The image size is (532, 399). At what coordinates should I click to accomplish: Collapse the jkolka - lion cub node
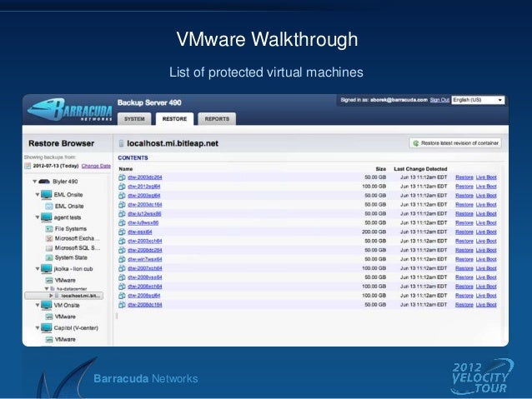pos(38,269)
